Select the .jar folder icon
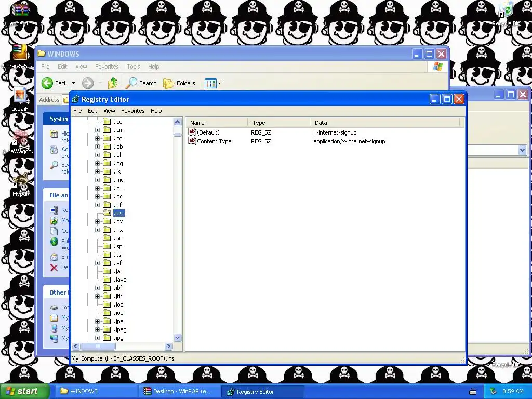 click(107, 271)
